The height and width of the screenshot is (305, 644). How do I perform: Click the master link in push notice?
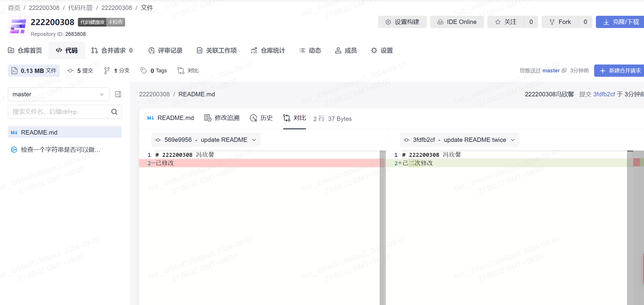(x=551, y=71)
